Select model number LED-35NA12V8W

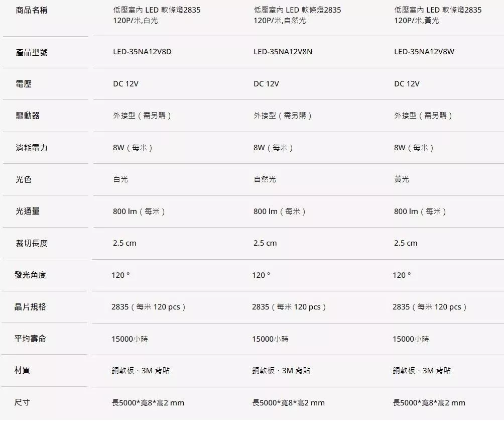click(x=424, y=52)
